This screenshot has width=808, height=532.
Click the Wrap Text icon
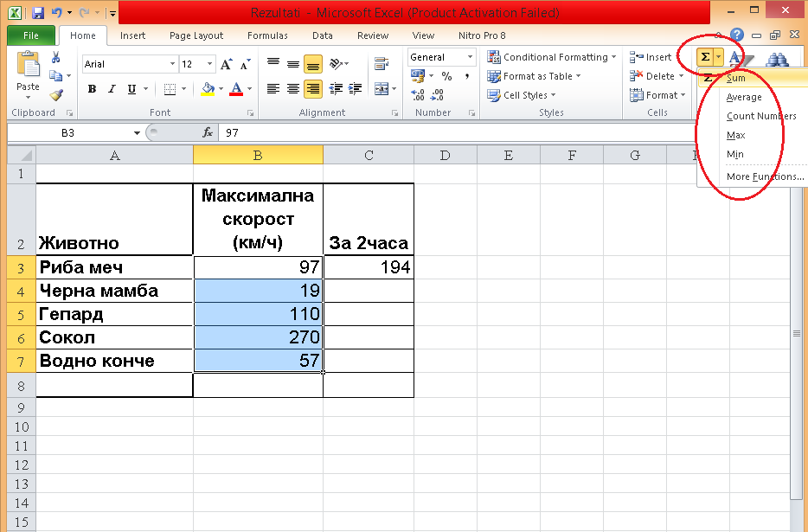click(380, 64)
